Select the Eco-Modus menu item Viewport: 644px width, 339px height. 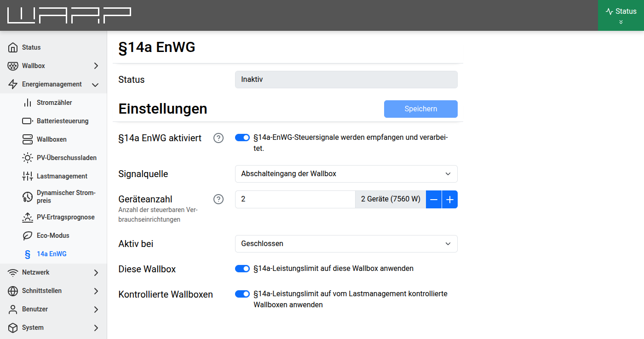pos(53,236)
